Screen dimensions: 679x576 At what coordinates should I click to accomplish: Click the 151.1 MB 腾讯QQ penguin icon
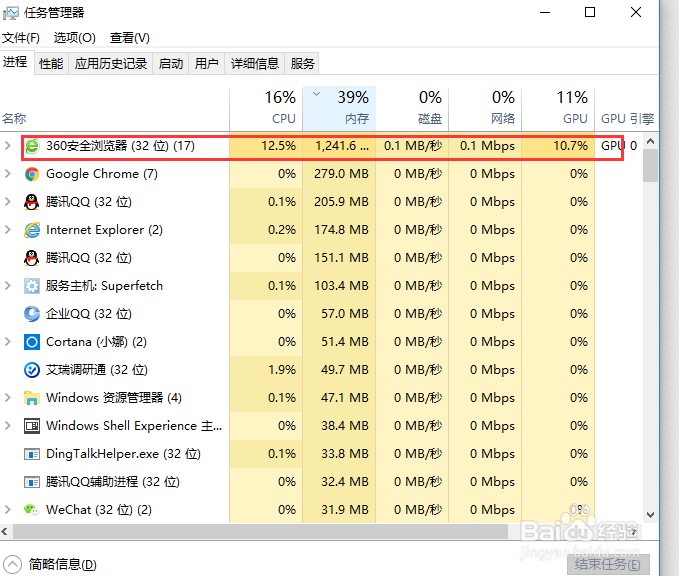pyautogui.click(x=32, y=258)
